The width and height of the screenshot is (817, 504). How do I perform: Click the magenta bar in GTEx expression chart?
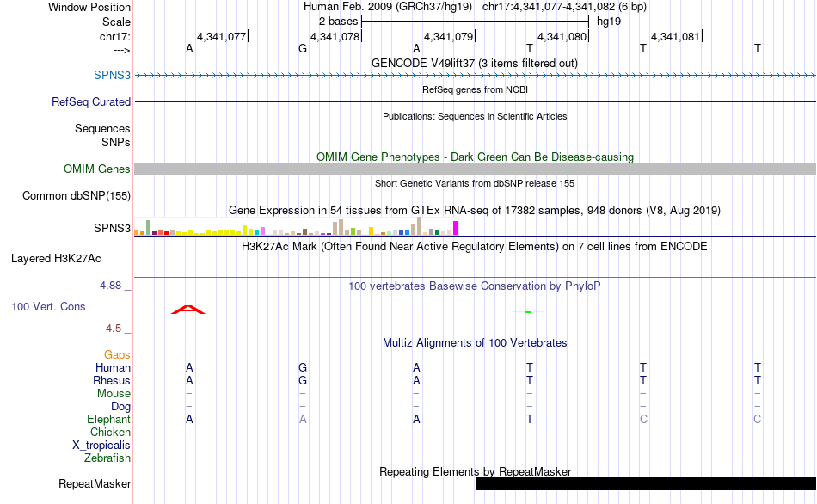click(x=456, y=228)
